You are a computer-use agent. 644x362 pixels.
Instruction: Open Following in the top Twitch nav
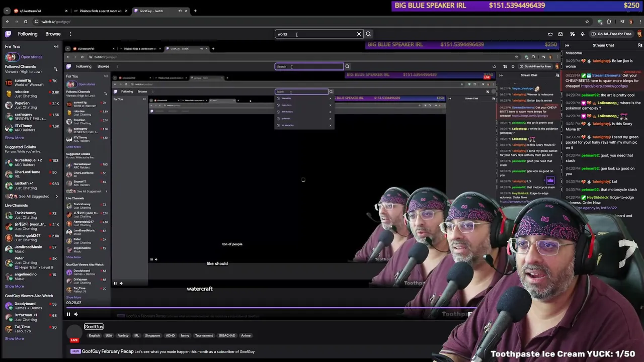pyautogui.click(x=28, y=34)
